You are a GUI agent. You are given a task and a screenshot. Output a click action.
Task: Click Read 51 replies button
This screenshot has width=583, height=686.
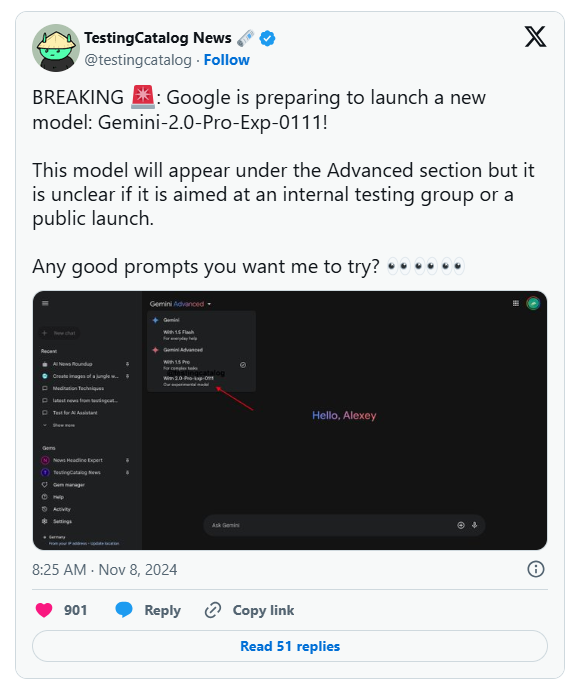click(x=290, y=646)
